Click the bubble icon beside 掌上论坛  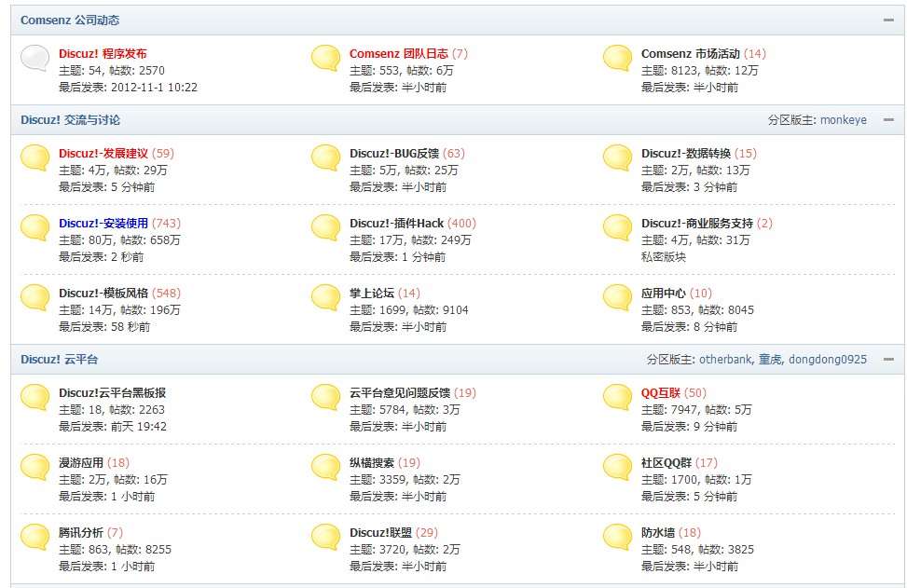[x=325, y=298]
